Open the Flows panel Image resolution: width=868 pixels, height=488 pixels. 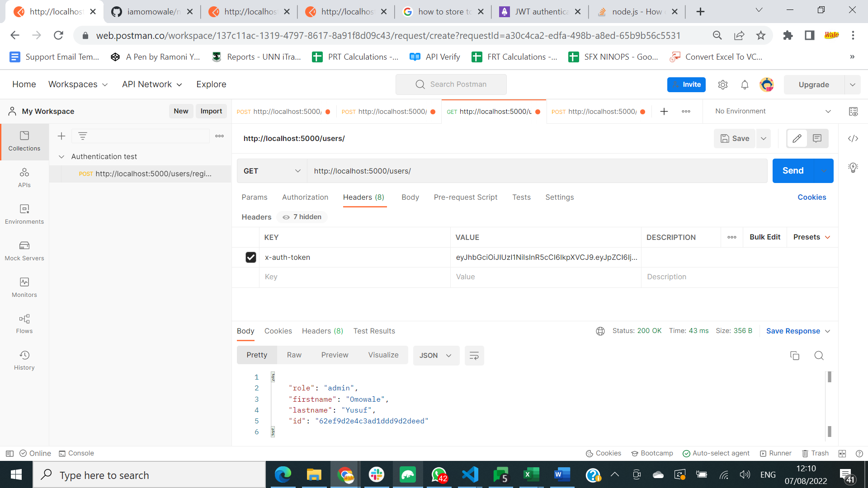tap(24, 323)
